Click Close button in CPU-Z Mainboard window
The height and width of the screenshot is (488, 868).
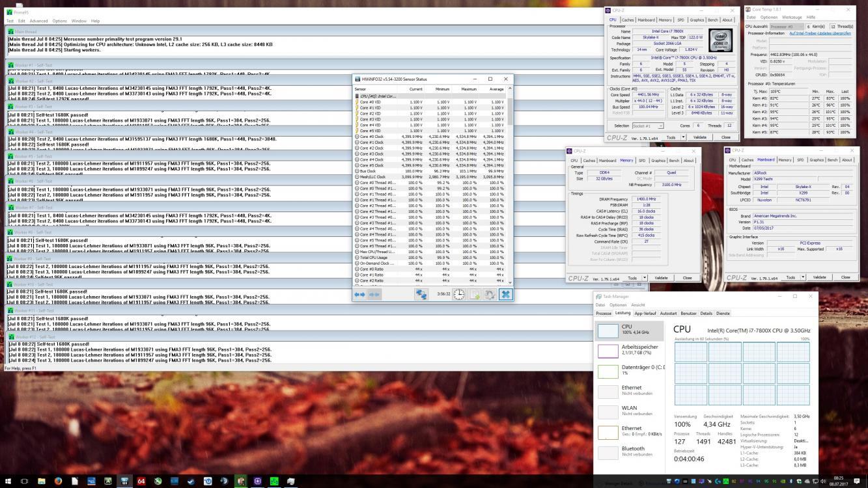[x=845, y=277]
